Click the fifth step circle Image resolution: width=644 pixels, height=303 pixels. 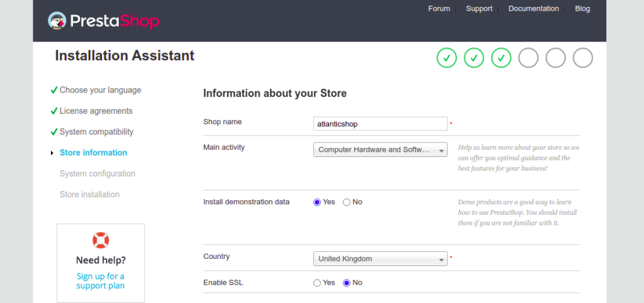[x=555, y=58]
